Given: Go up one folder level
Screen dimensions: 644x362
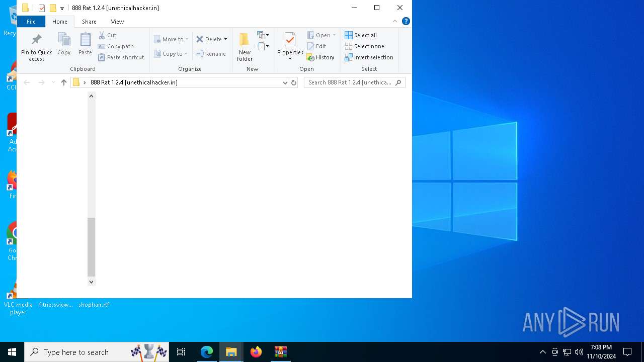Looking at the screenshot, I should pyautogui.click(x=63, y=82).
